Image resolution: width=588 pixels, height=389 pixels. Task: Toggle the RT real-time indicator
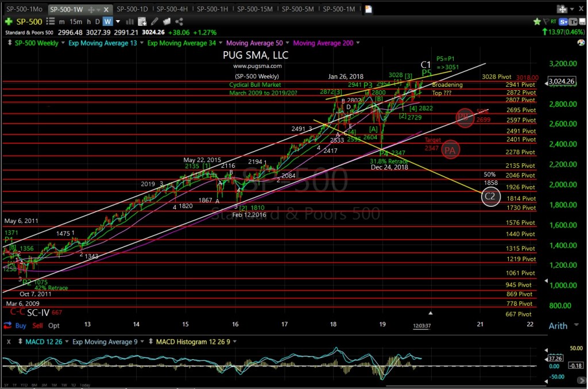[x=554, y=22]
